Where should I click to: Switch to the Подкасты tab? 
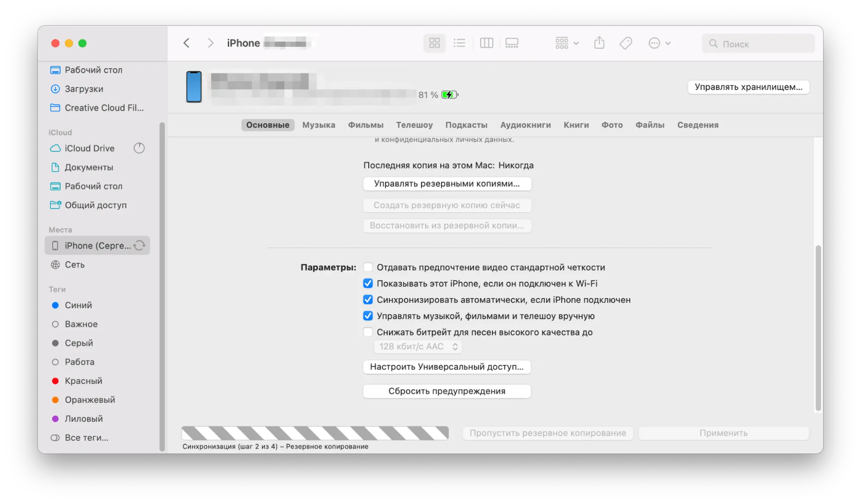point(466,125)
